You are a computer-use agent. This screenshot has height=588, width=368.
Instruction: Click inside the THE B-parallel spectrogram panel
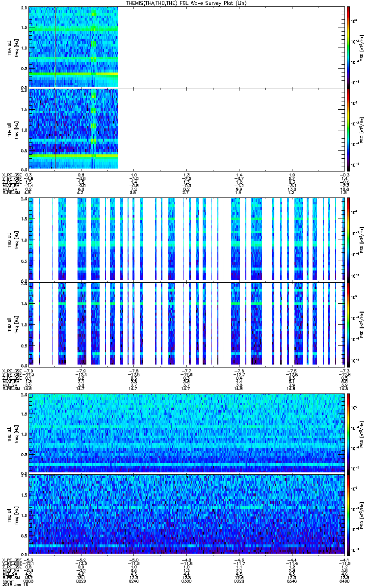coord(186,514)
